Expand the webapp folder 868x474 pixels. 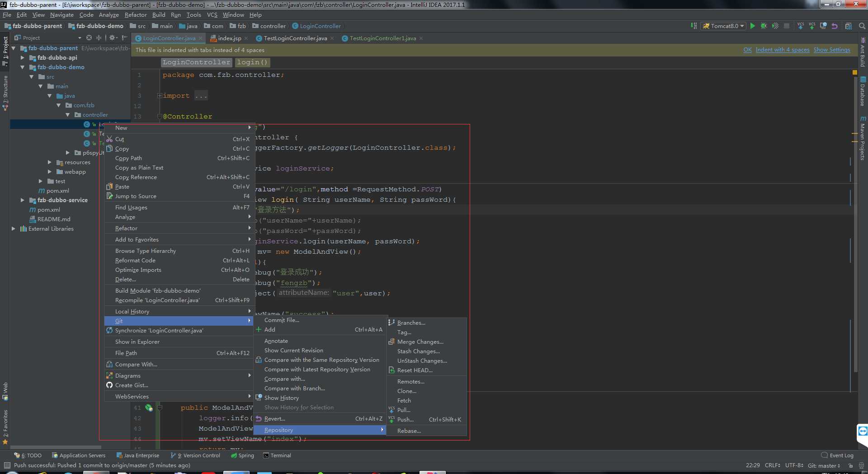coord(49,172)
